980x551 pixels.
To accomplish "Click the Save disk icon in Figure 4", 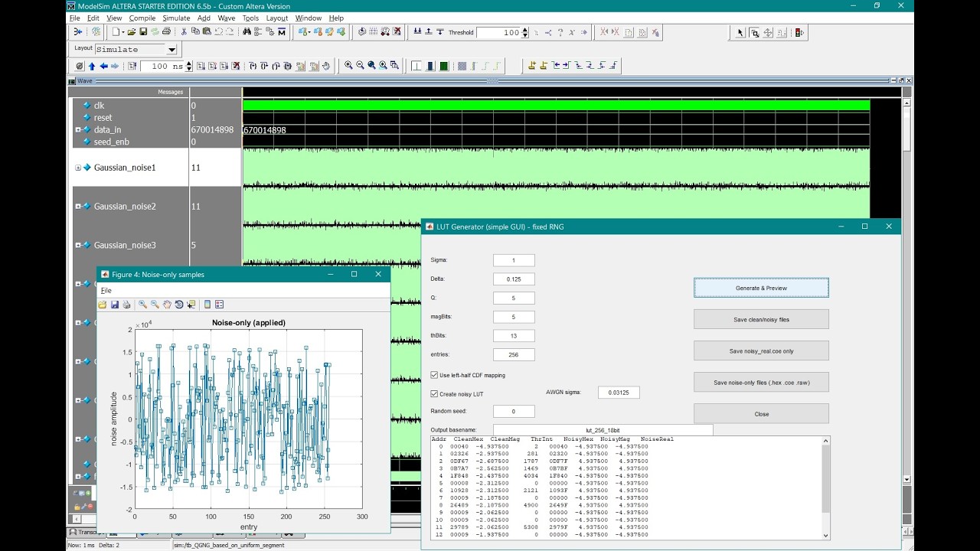I will 115,304.
